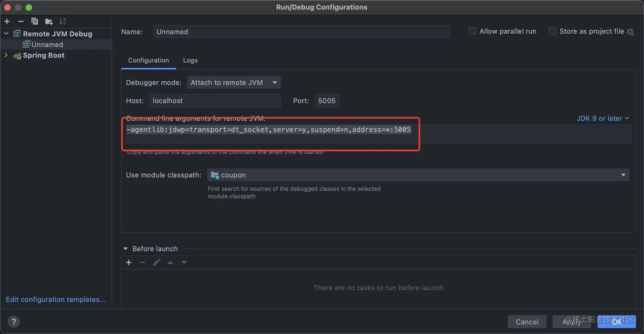This screenshot has width=644, height=334.
Task: Enable Allow parallel run checkbox
Action: (472, 31)
